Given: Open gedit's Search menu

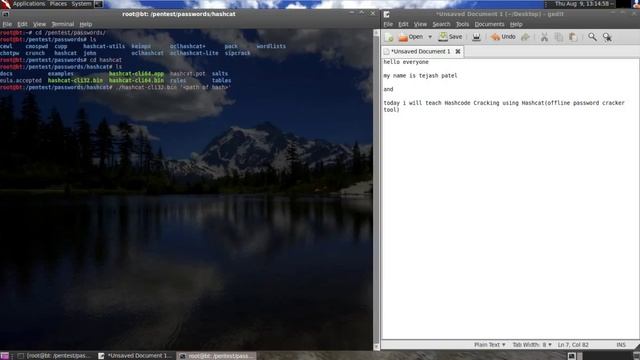Looking at the screenshot, I should pyautogui.click(x=441, y=24).
